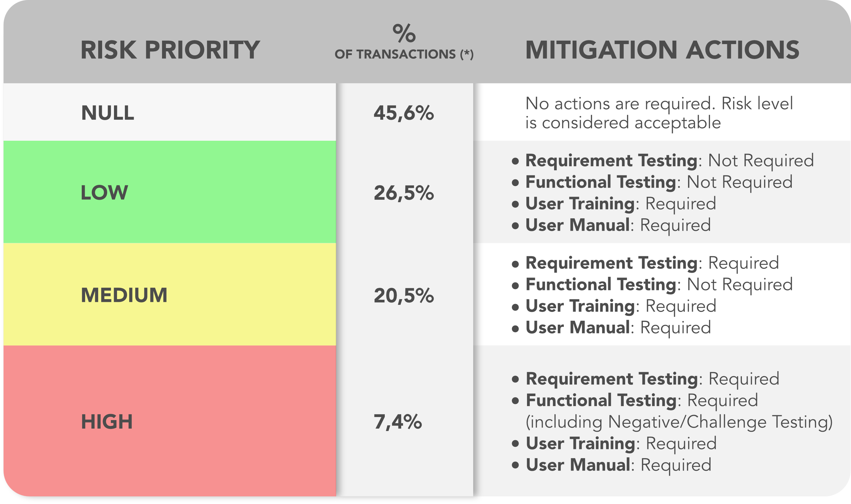Click the large percent symbol in header
Image resolution: width=851 pixels, height=504 pixels.
pyautogui.click(x=404, y=33)
